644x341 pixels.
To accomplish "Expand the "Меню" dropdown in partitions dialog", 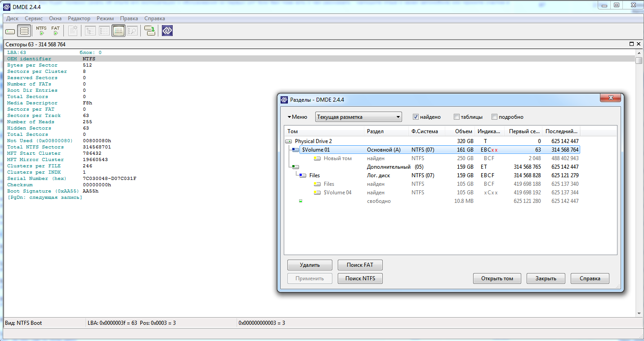I will point(297,117).
